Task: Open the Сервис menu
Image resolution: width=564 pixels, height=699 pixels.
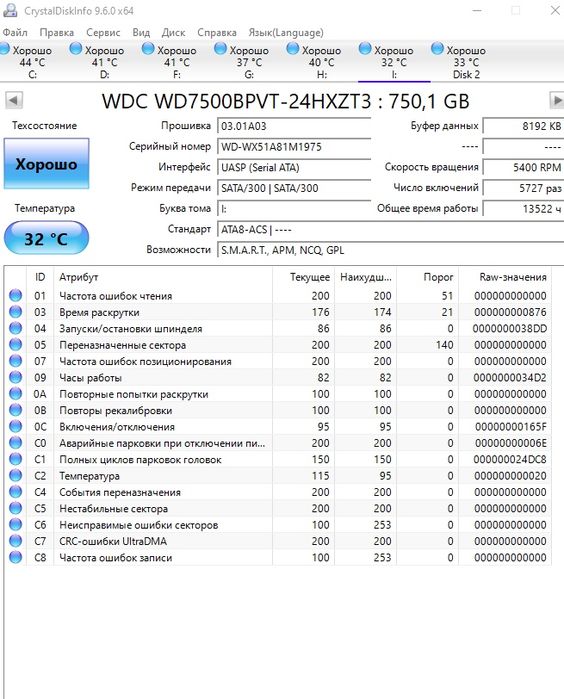Action: [x=103, y=33]
